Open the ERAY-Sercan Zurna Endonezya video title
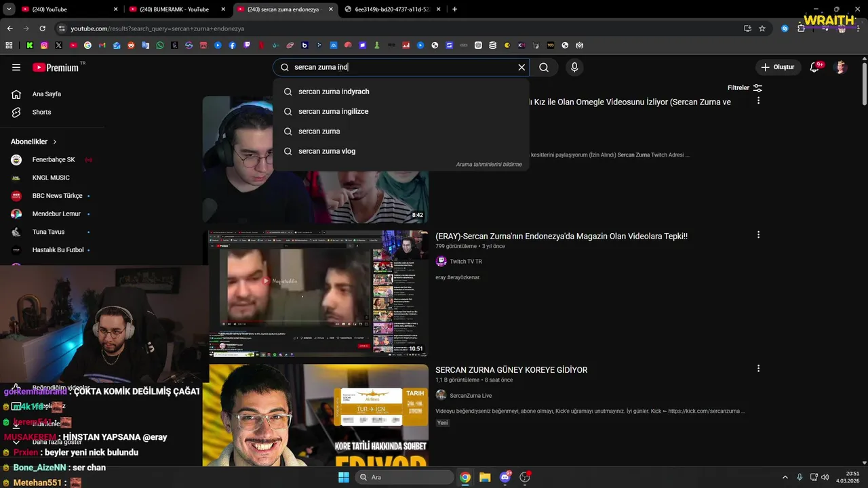The height and width of the screenshot is (488, 868). click(561, 236)
